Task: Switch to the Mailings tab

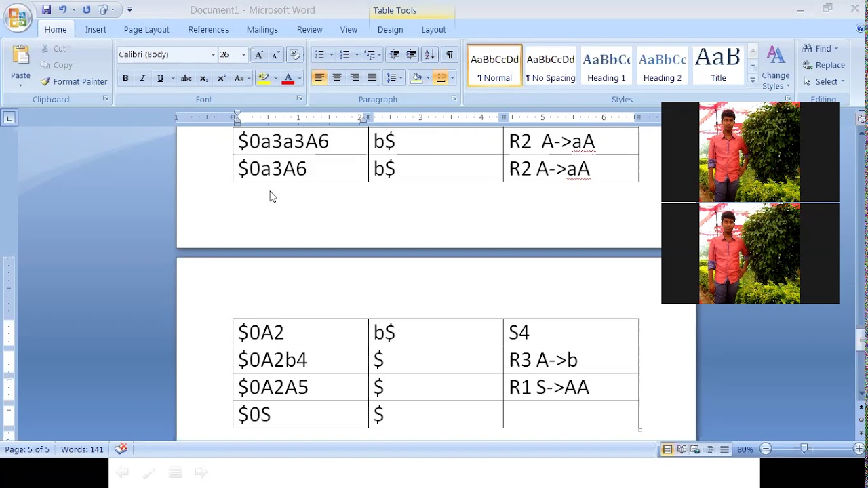Action: [262, 29]
